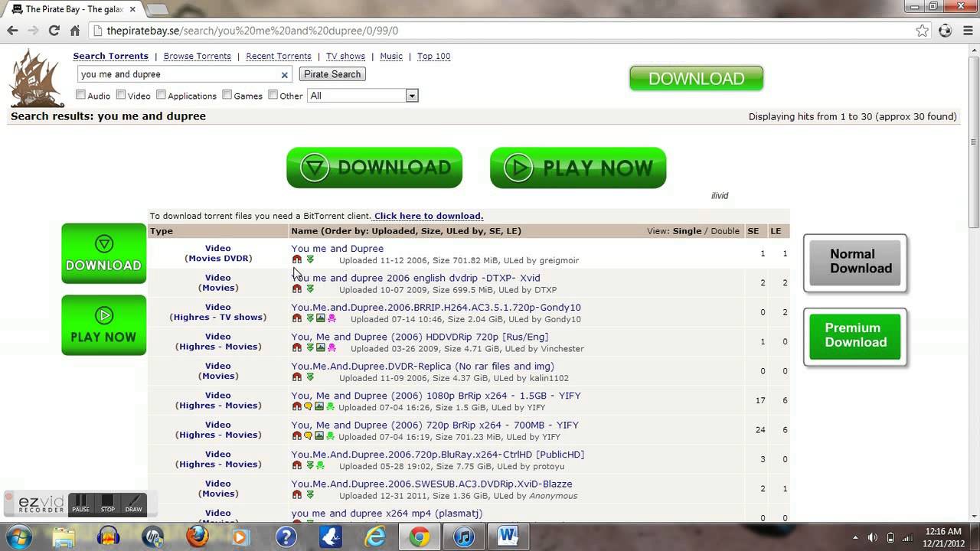Screen dimensions: 980x551
Task: Click comments icon on 1080p YIFY torrent row
Action: (309, 407)
